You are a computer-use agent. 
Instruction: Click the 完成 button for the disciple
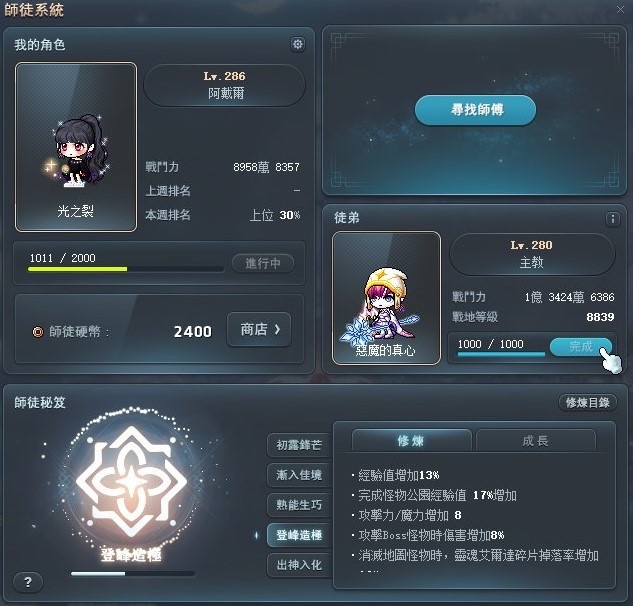point(581,347)
